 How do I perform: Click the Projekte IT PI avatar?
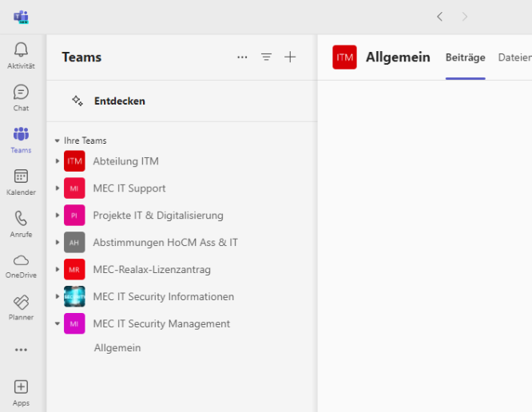(x=74, y=216)
